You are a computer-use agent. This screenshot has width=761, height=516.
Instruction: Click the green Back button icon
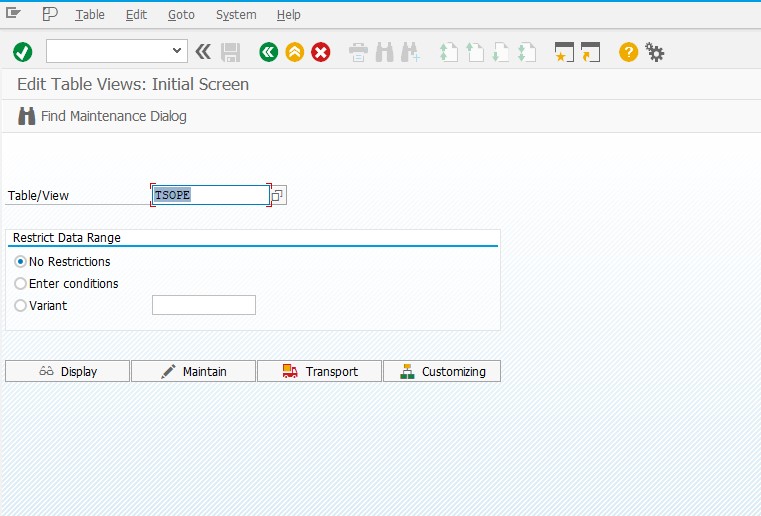pos(268,52)
